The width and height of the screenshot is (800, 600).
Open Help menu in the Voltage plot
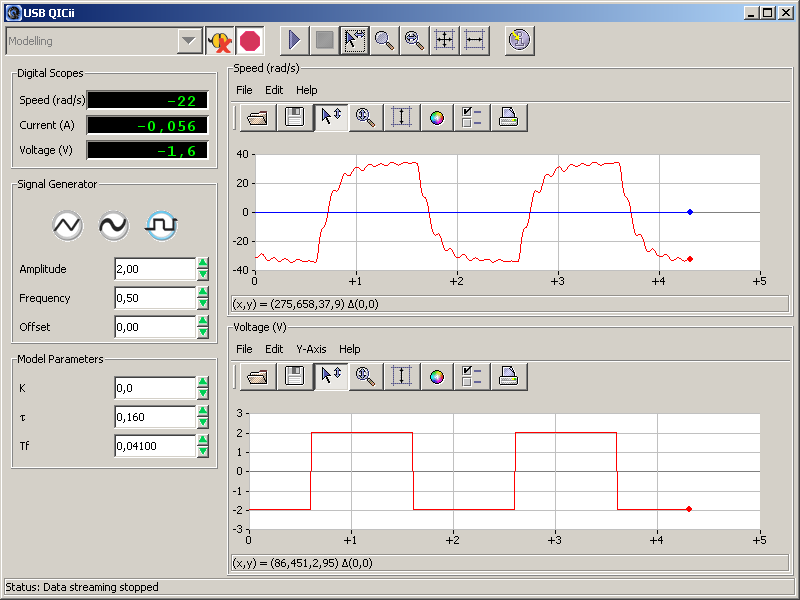point(349,349)
